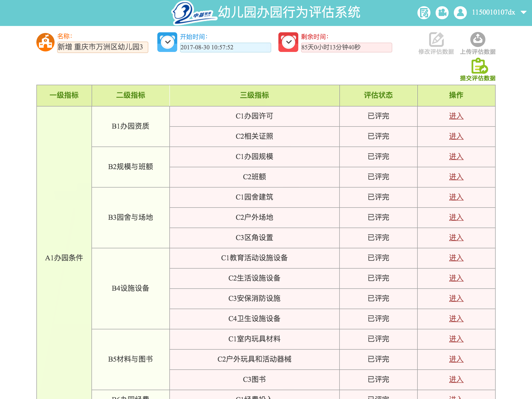Open 进入 link for C3区角设置

coord(456,238)
